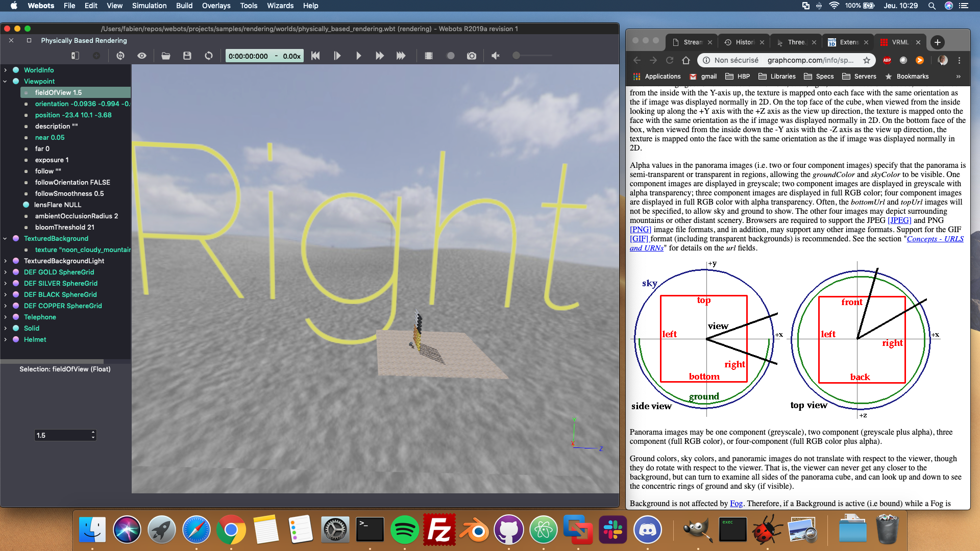Viewport: 980px width, 551px height.
Task: Run the simulation with the fast-forward play control
Action: 380,56
